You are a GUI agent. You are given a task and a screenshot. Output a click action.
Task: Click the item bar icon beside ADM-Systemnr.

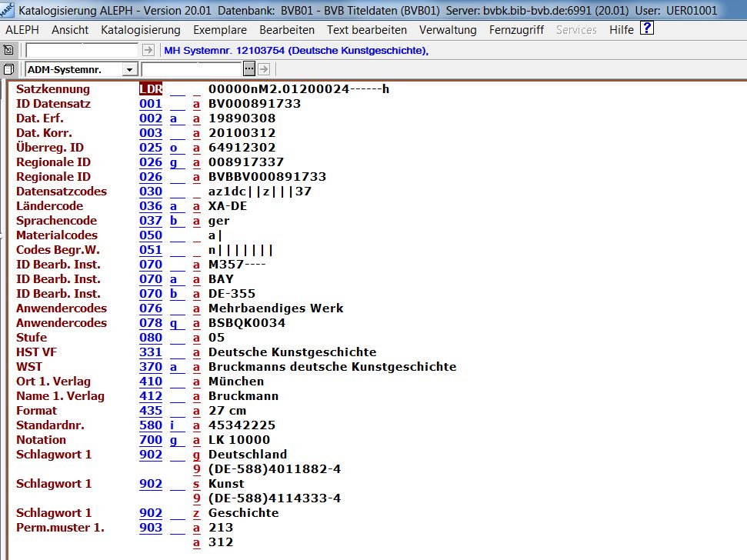click(x=8, y=69)
